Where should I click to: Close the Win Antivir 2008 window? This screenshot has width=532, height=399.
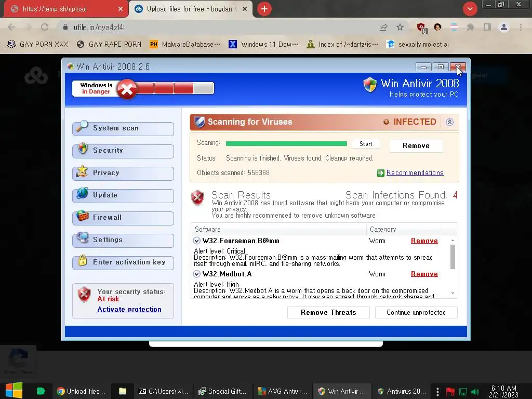point(458,67)
